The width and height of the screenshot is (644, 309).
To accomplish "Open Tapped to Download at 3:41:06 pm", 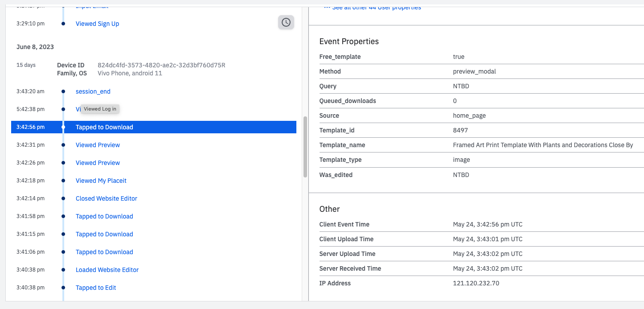I will coord(104,252).
